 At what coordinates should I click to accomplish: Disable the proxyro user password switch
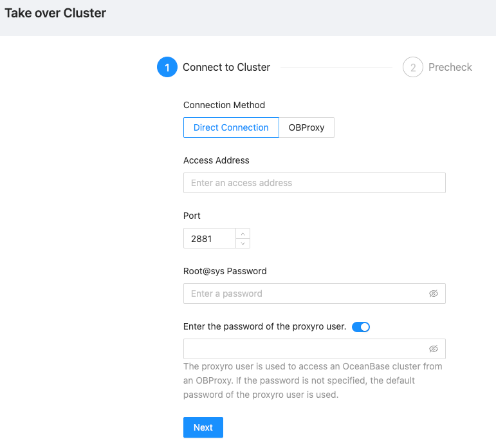(x=361, y=327)
